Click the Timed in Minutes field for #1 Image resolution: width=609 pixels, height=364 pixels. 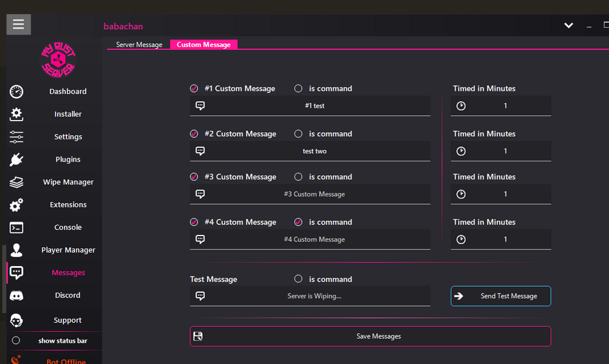(x=505, y=106)
